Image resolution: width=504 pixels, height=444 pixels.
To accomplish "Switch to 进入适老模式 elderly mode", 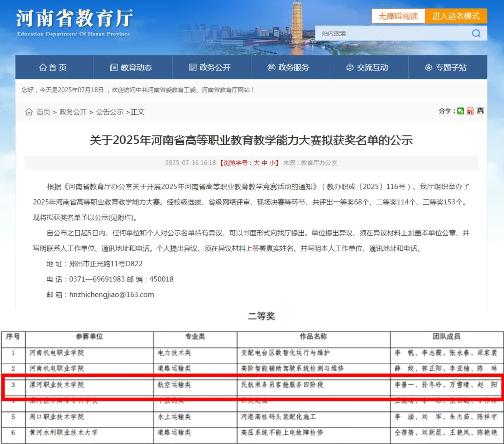I will [x=456, y=16].
